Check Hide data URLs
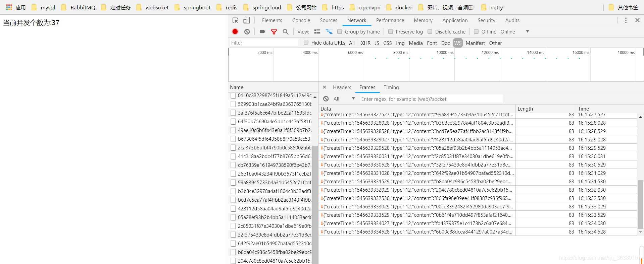Screen dimensions: 644x264 pyautogui.click(x=306, y=42)
